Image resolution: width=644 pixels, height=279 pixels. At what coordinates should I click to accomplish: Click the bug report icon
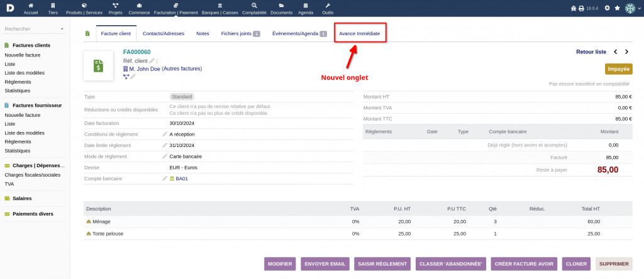click(x=572, y=8)
